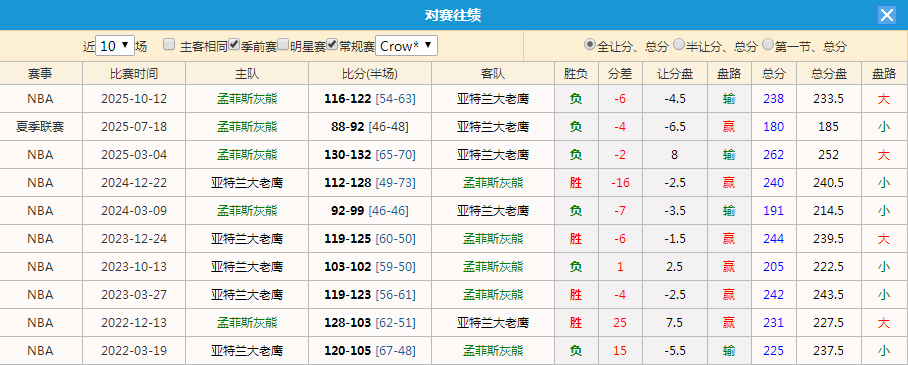Open the 92-99 score link
Image resolution: width=908 pixels, height=365 pixels.
347,211
